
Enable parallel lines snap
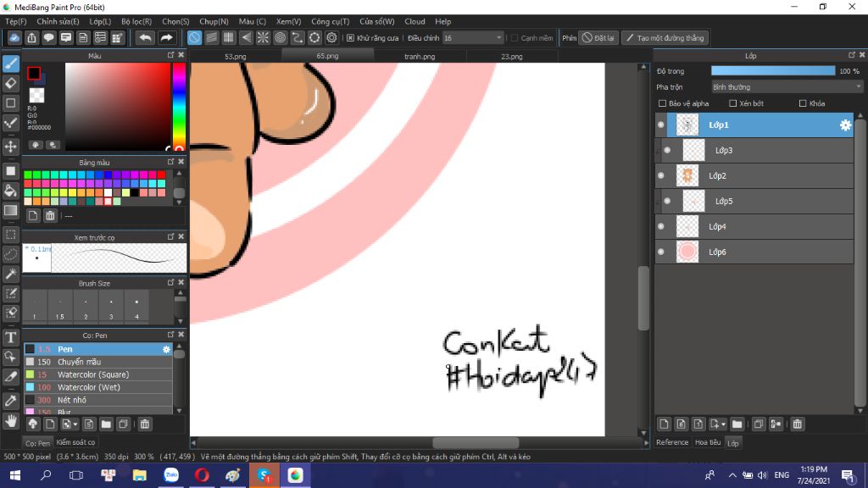[x=211, y=37]
